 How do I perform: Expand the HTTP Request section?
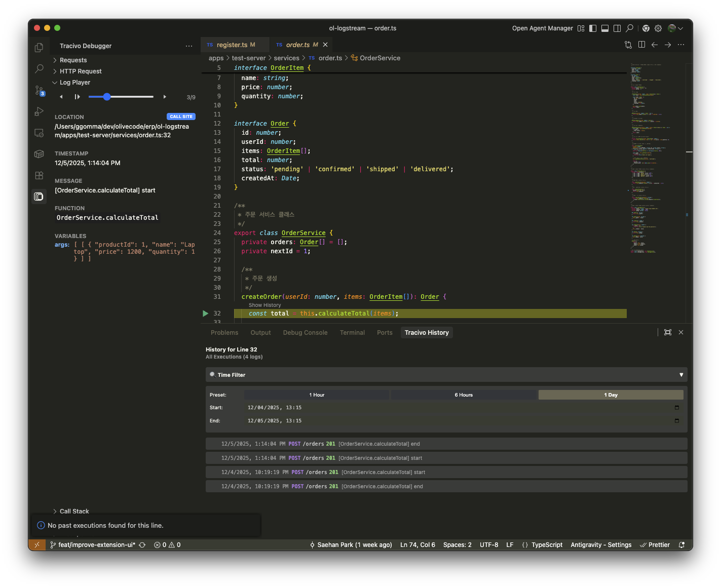click(80, 71)
